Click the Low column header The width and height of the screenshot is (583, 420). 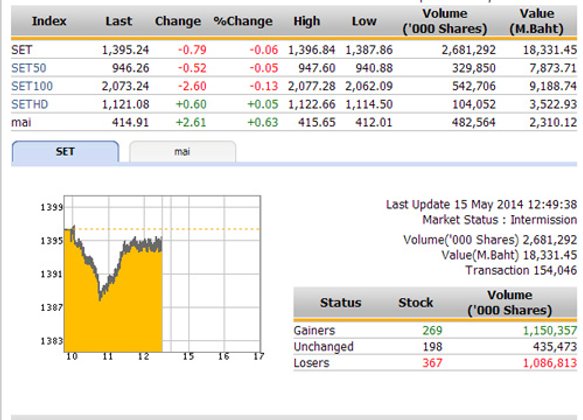[364, 21]
